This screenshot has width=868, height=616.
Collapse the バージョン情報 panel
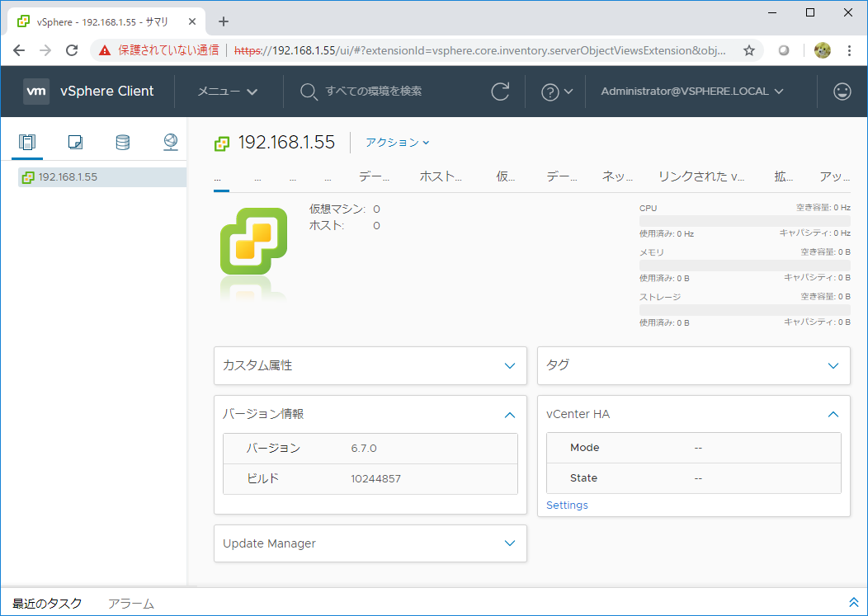pos(510,415)
